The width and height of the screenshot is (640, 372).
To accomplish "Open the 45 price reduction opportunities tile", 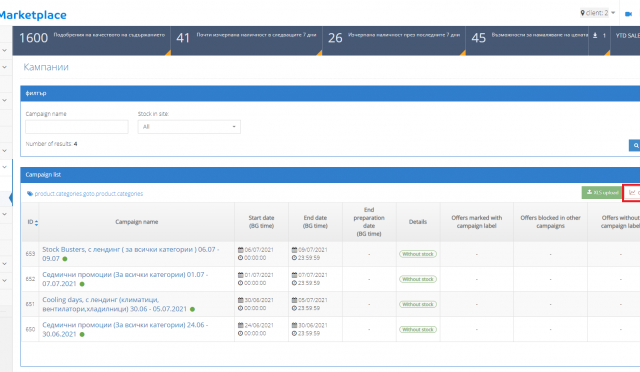I will [x=527, y=40].
